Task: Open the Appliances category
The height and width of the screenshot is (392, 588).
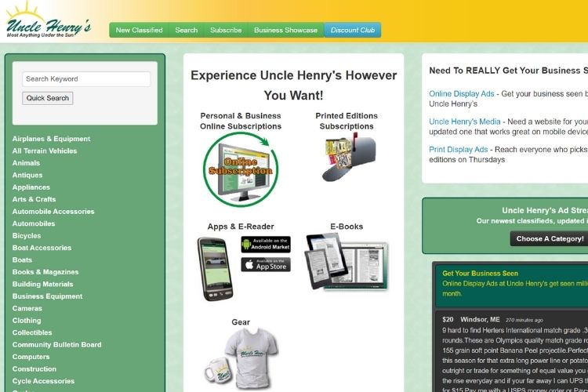Action: (x=31, y=187)
